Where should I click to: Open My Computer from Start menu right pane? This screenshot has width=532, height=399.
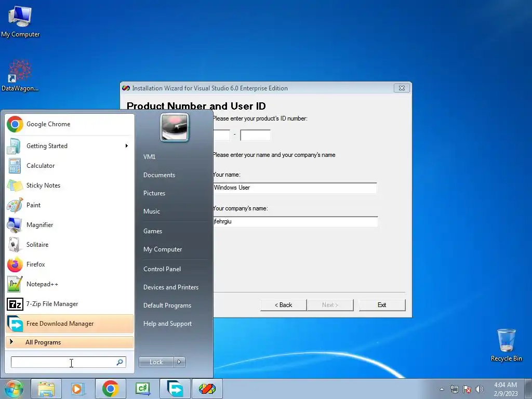(163, 249)
